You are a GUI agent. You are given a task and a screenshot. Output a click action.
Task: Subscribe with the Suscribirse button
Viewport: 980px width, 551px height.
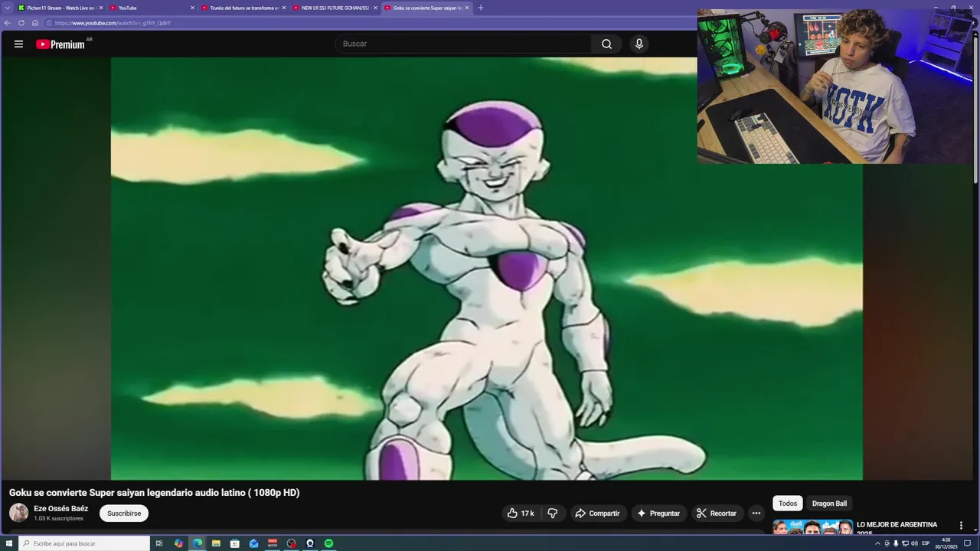tap(124, 514)
